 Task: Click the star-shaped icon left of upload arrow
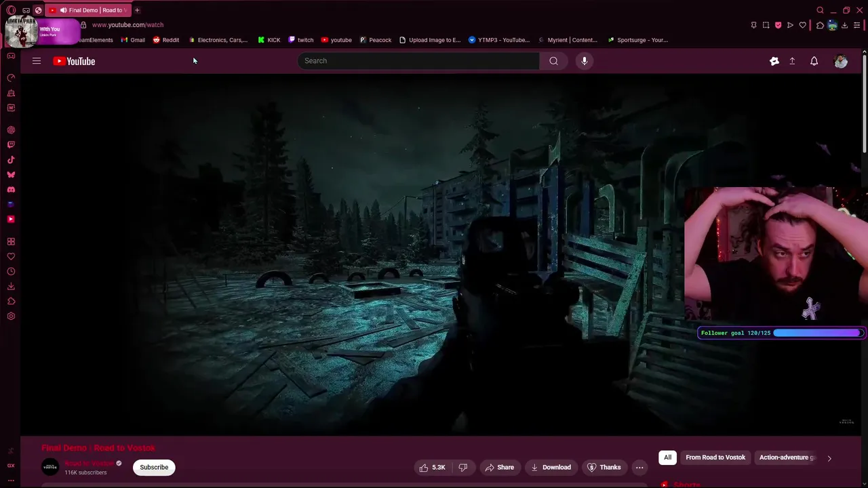pyautogui.click(x=774, y=61)
